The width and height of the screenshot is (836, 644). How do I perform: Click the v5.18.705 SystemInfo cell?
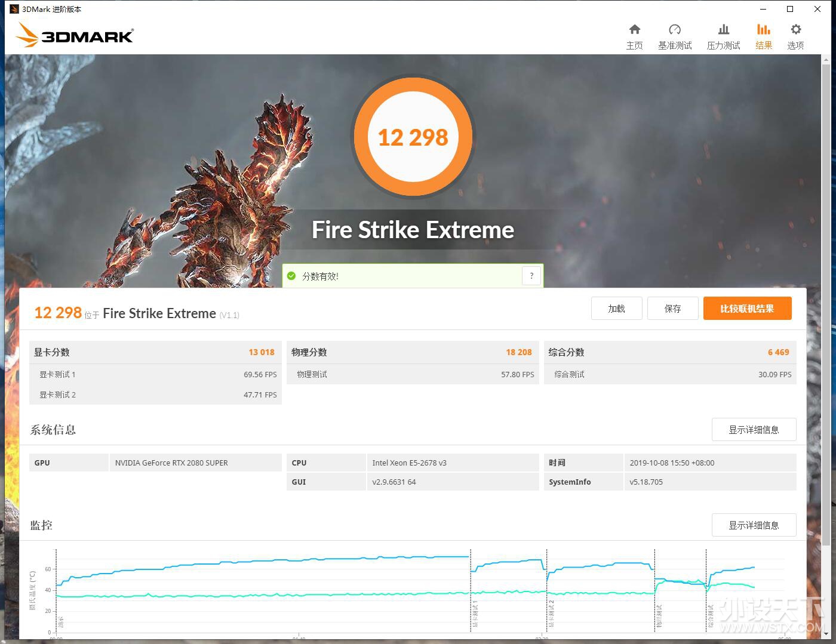click(710, 482)
